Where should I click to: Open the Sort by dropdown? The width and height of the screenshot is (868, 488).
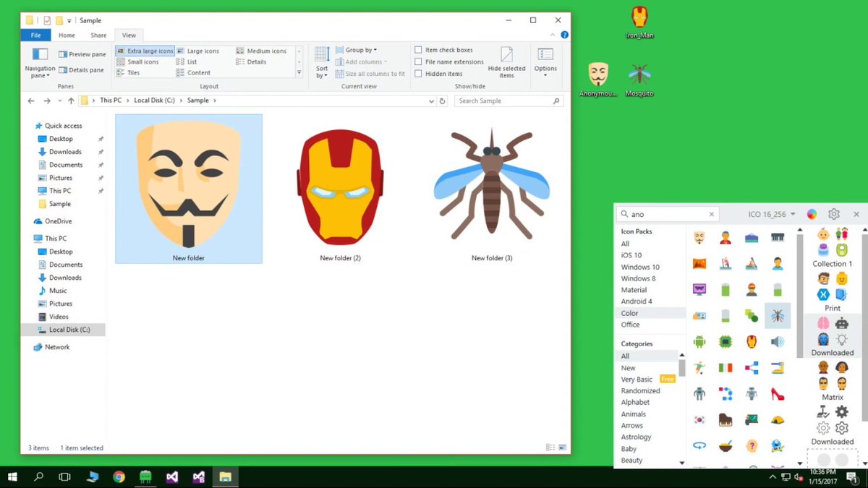click(322, 62)
